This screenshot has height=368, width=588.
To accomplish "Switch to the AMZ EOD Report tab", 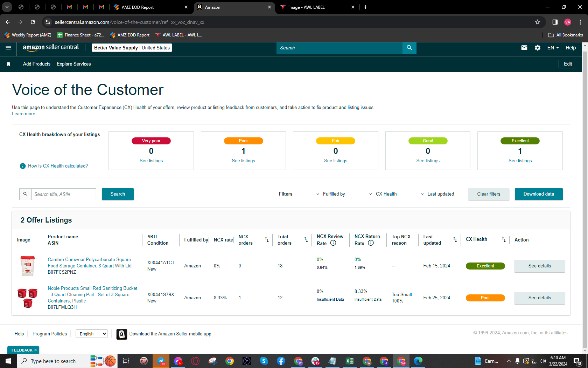I will point(150,7).
